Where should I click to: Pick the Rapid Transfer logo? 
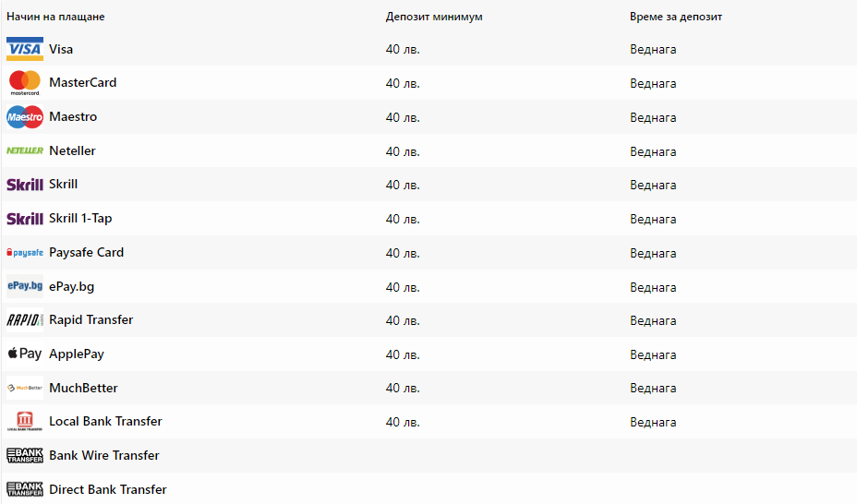(25, 320)
